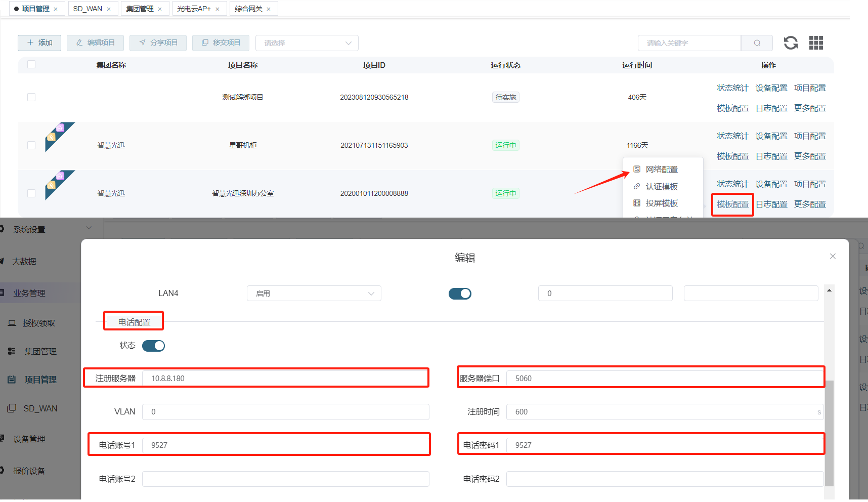Toggle the LAN4 row switch

pos(460,294)
